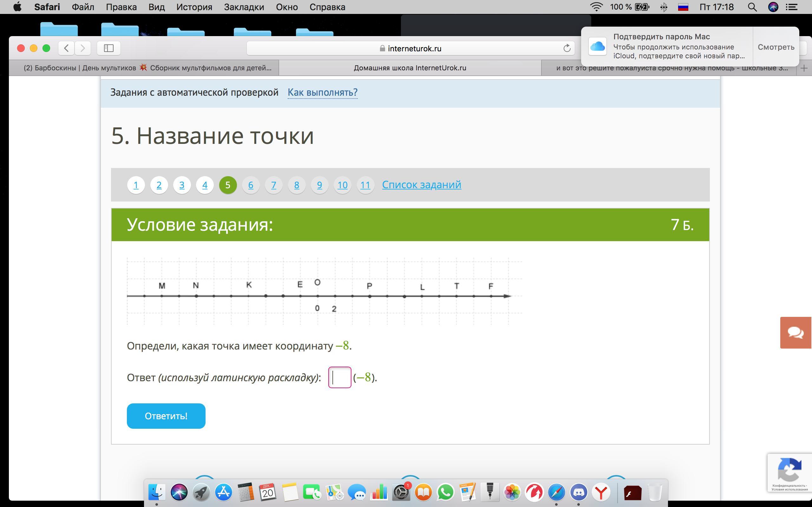Open Siri icon in the menu bar
This screenshot has height=507, width=812.
tap(773, 7)
